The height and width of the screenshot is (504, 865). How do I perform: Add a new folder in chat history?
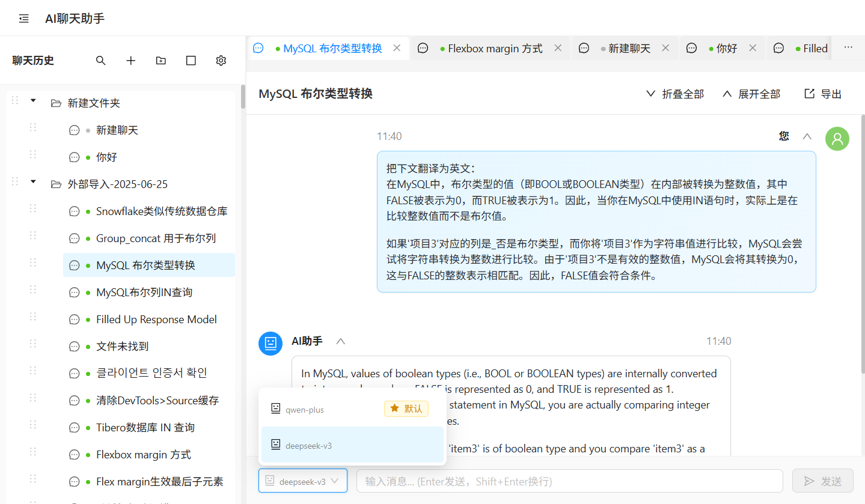pyautogui.click(x=161, y=61)
